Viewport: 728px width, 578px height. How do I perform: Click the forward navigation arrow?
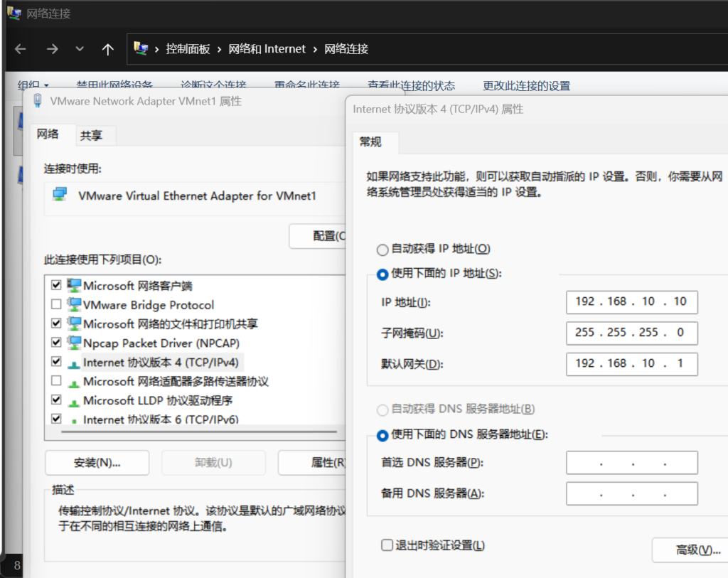tap(52, 49)
